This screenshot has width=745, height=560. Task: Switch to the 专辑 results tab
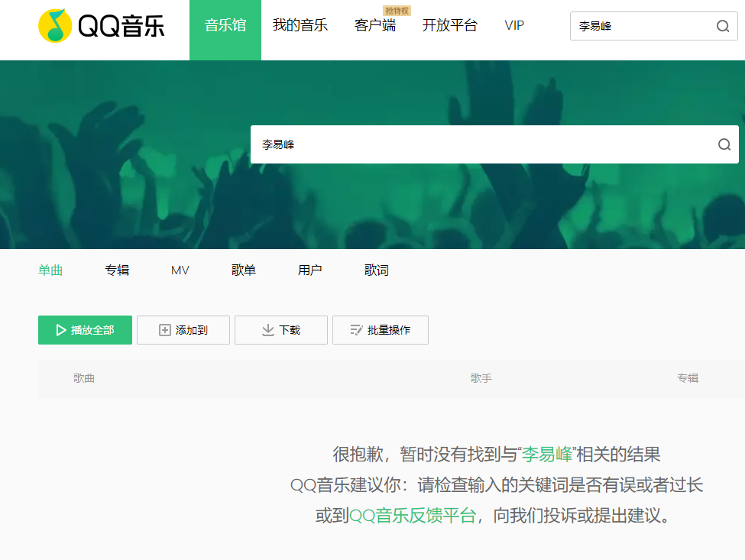coord(117,270)
